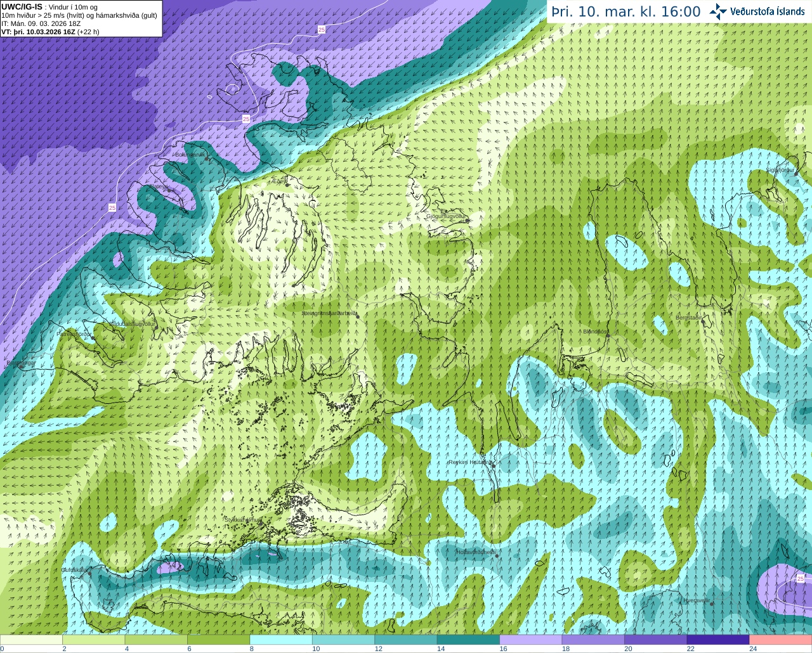Click the legend scale value '10'
Image resolution: width=812 pixels, height=653 pixels.
tap(316, 649)
